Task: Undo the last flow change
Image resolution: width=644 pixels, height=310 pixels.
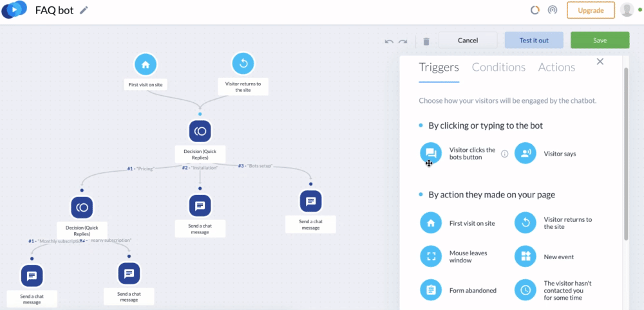Action: click(x=389, y=41)
